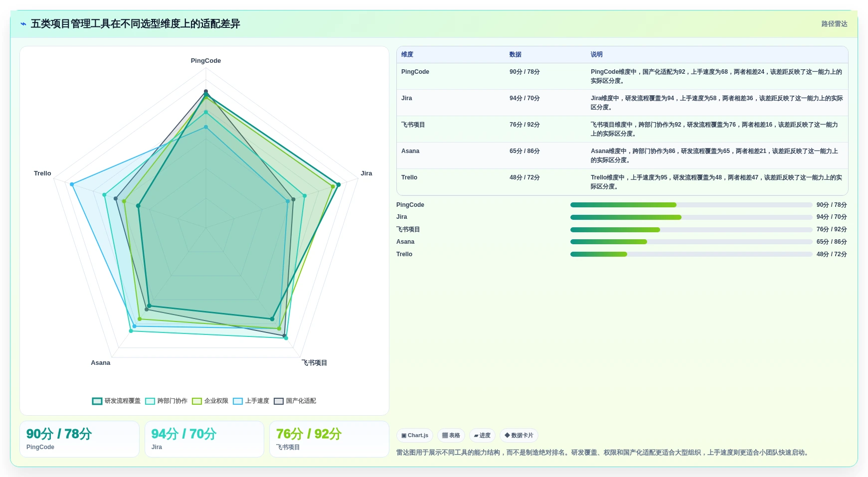Toggle the 上手速度 legend item
The height and width of the screenshot is (477, 868).
tap(251, 401)
